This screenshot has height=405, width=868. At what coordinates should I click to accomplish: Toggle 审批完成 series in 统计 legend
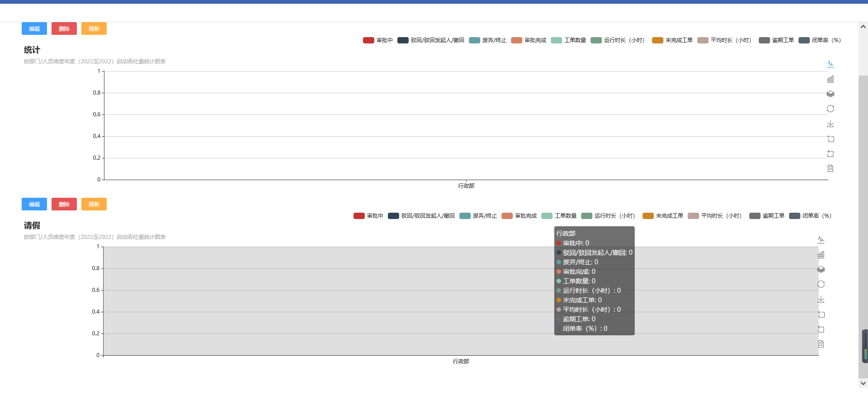point(529,40)
